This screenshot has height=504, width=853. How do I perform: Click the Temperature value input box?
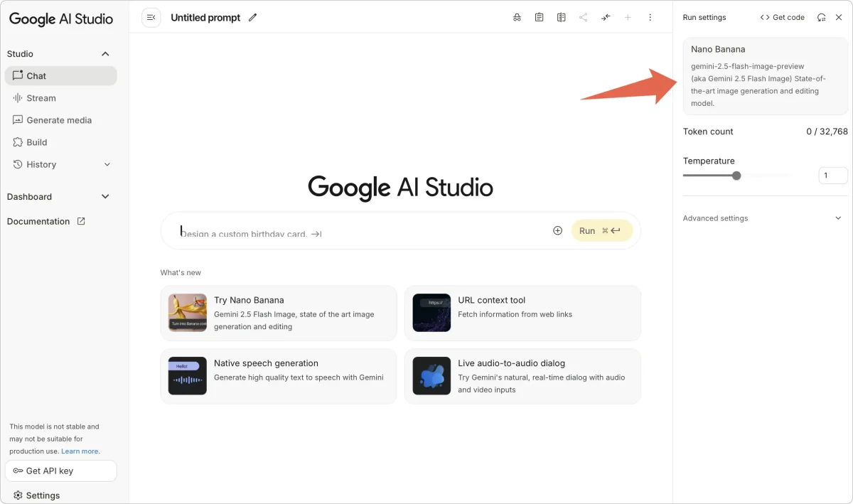point(833,176)
